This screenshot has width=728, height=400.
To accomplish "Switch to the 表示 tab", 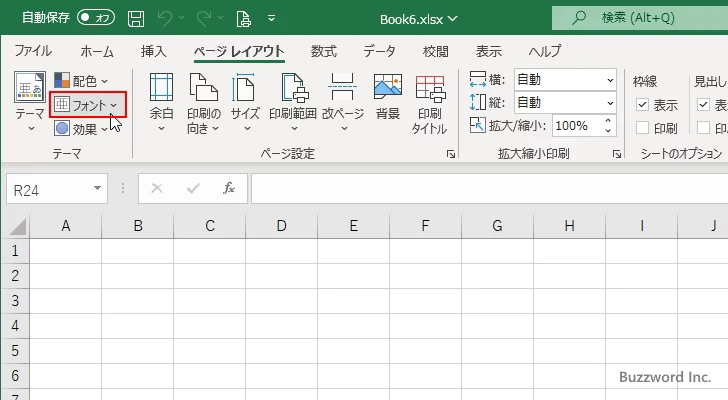I will point(488,51).
